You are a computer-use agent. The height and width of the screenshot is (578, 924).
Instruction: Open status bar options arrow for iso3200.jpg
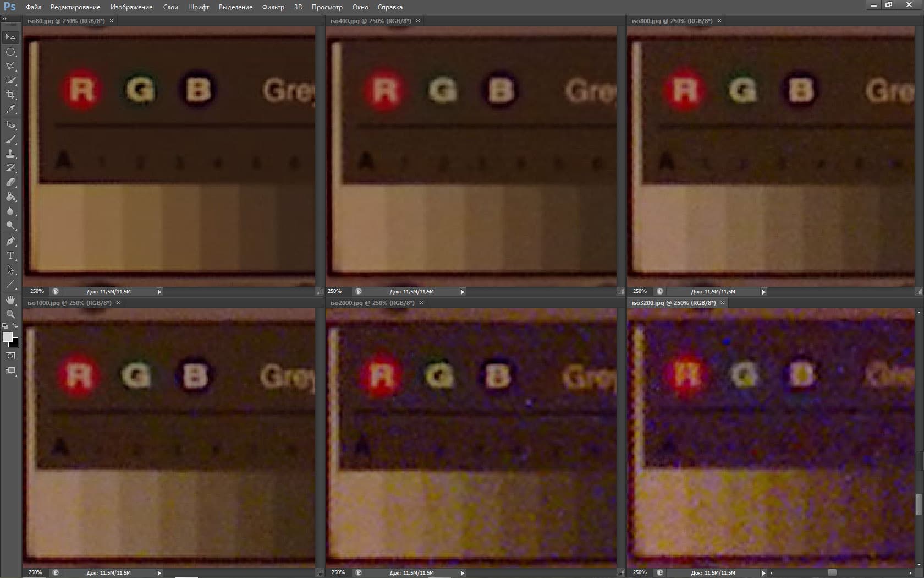764,572
